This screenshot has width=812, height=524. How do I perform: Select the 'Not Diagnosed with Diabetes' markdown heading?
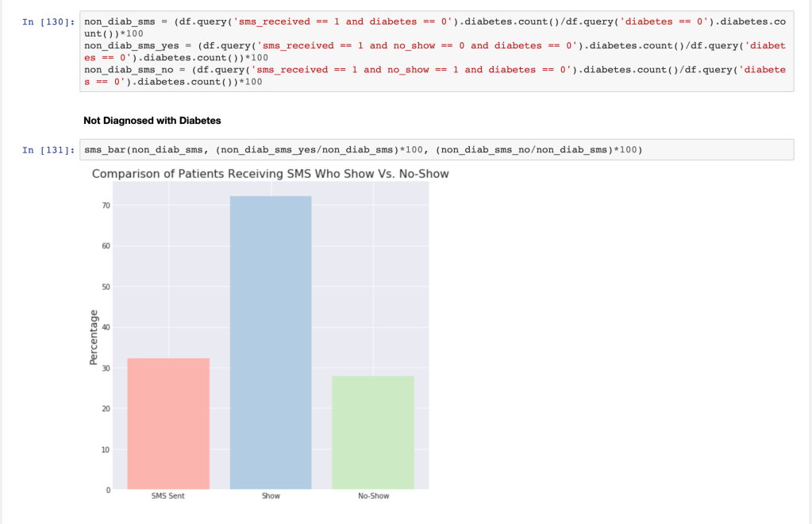(x=152, y=121)
